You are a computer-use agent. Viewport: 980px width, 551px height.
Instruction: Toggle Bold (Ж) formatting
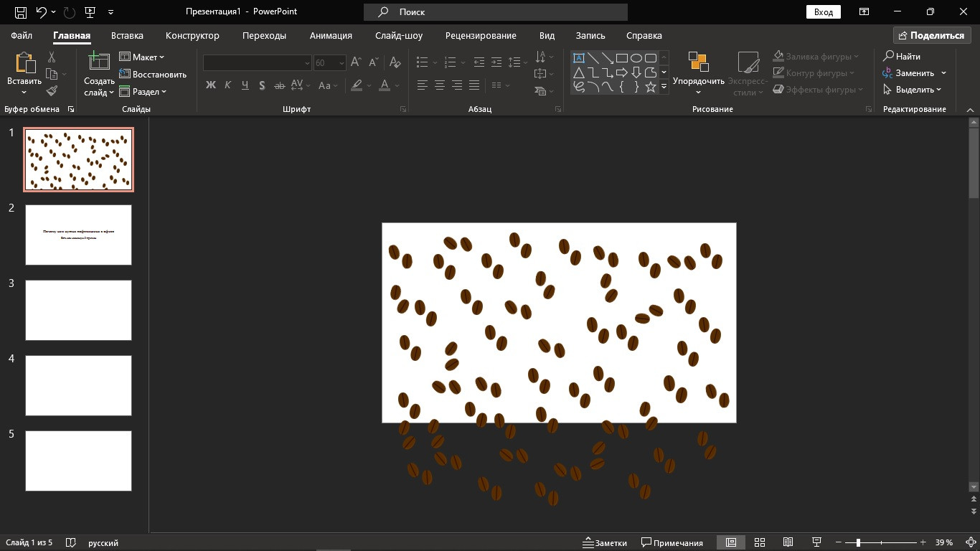(x=210, y=85)
